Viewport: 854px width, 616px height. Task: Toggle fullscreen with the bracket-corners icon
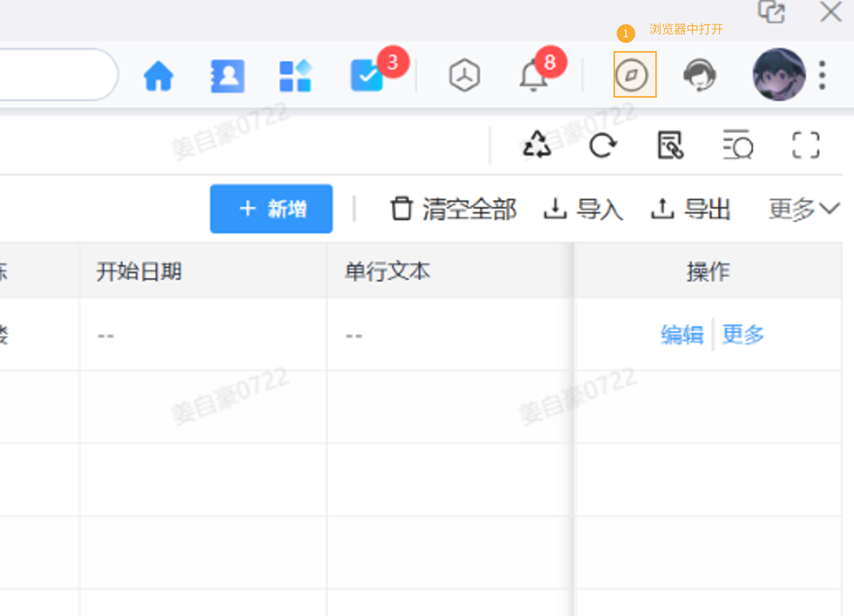pyautogui.click(x=806, y=145)
